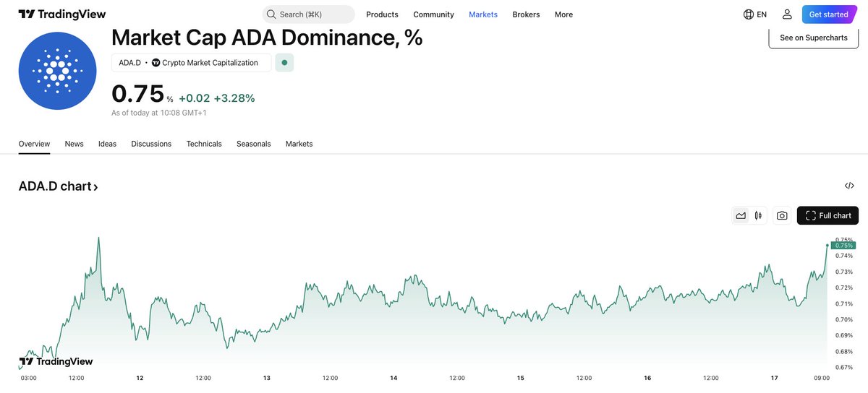Open the EN language selector
This screenshot has width=868, height=393.
coord(762,14)
